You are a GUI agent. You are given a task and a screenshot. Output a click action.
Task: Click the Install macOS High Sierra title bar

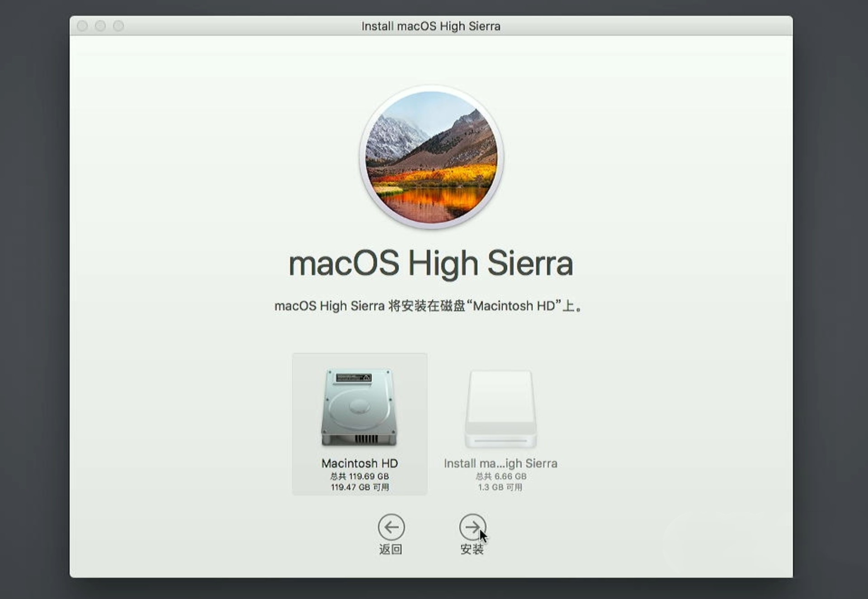[x=431, y=26]
